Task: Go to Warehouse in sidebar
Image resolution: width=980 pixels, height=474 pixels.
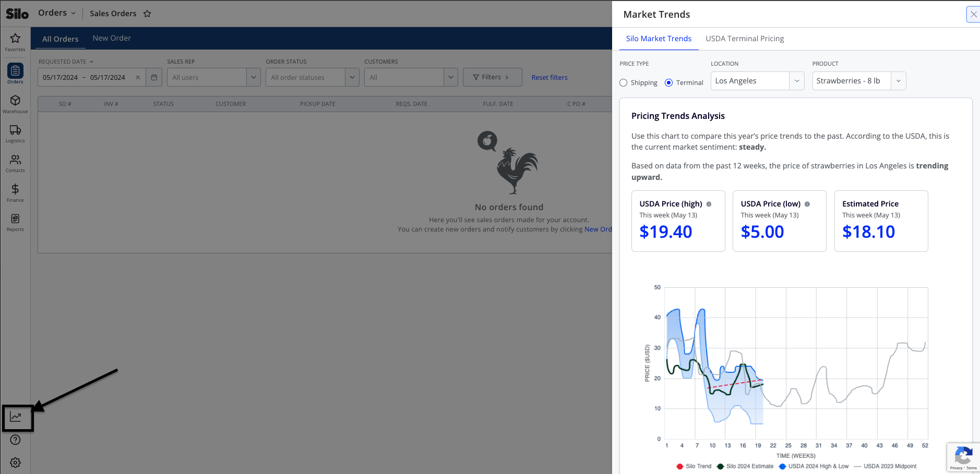Action: [15, 104]
